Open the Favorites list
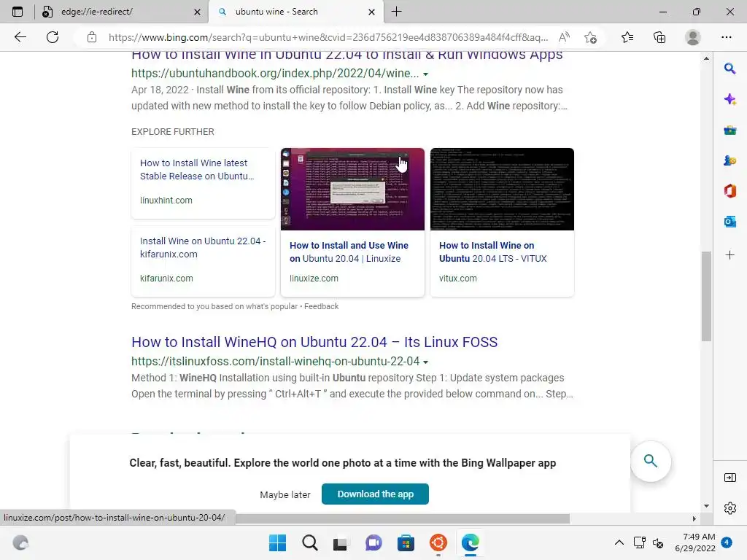Image resolution: width=747 pixels, height=560 pixels. (x=627, y=37)
